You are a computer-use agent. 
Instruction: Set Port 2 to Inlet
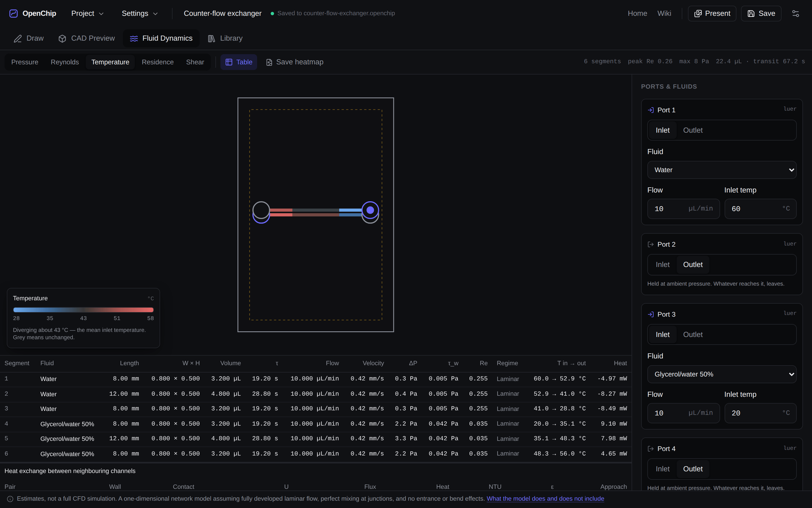coord(662,265)
